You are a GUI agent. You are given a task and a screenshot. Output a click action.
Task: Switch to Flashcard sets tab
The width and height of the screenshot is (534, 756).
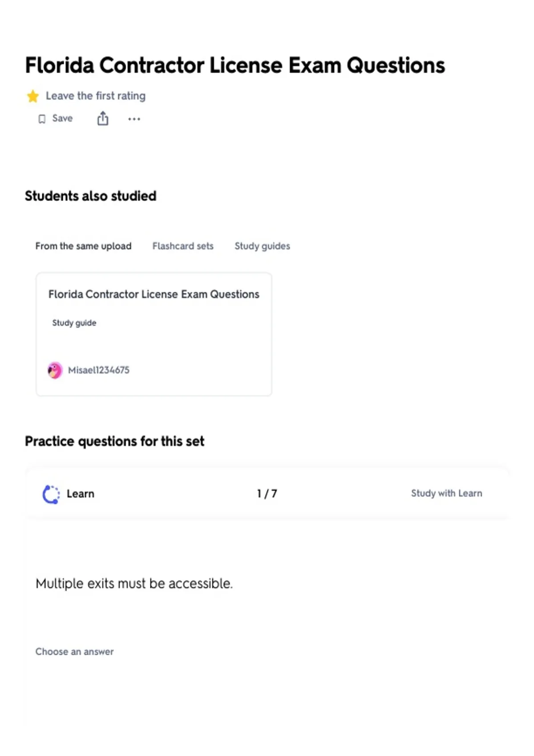click(183, 246)
